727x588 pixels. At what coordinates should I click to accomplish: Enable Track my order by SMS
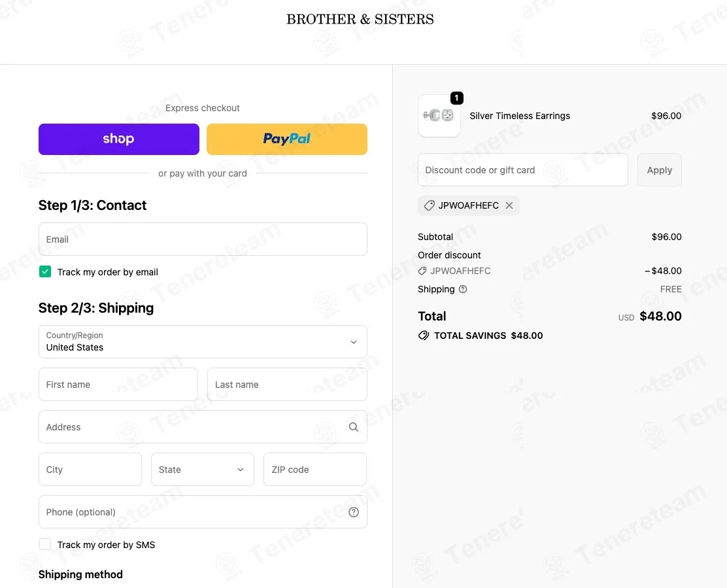[x=45, y=544]
